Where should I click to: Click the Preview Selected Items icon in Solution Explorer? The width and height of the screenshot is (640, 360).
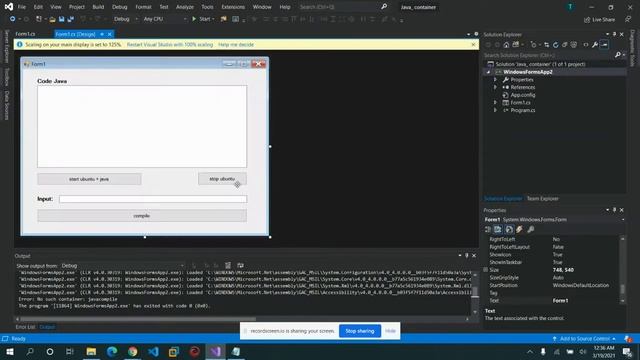pyautogui.click(x=604, y=45)
